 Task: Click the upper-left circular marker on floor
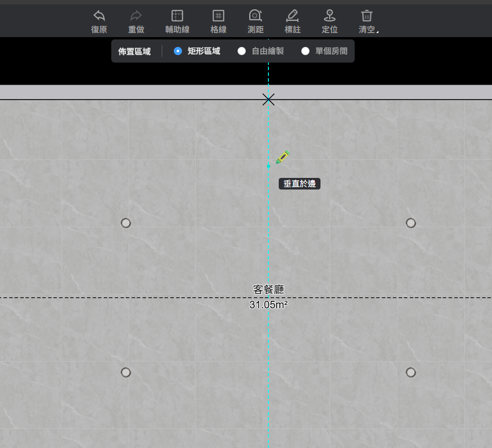pyautogui.click(x=126, y=223)
